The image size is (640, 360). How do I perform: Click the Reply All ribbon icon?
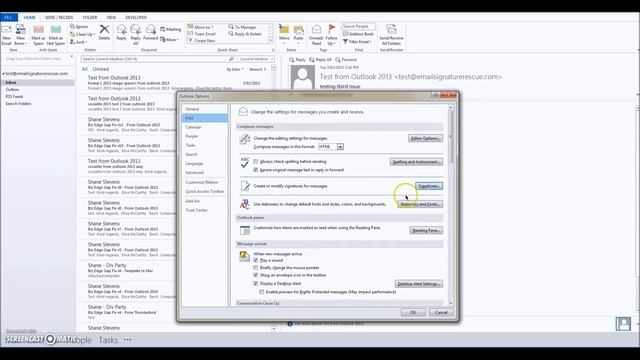(136, 34)
